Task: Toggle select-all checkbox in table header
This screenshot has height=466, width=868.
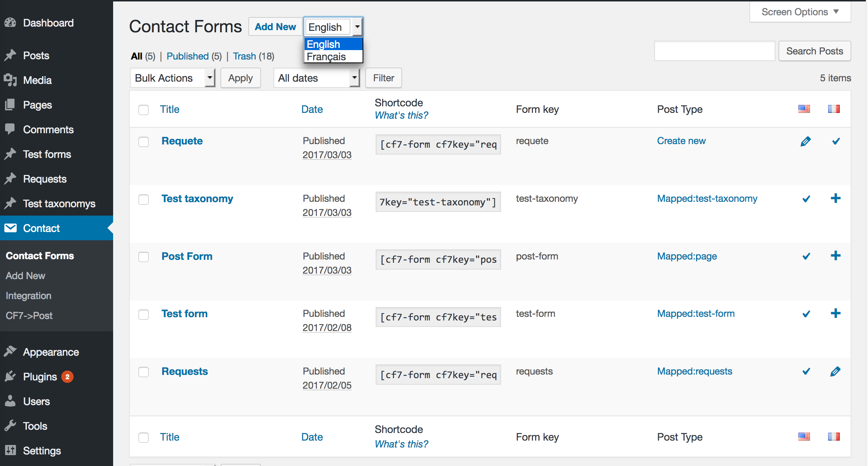Action: (144, 110)
